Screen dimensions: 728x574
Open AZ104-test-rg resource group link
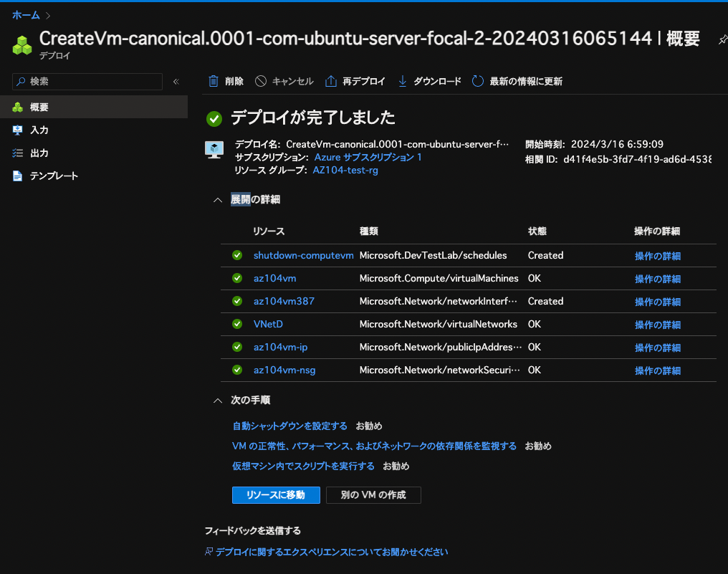pos(345,170)
